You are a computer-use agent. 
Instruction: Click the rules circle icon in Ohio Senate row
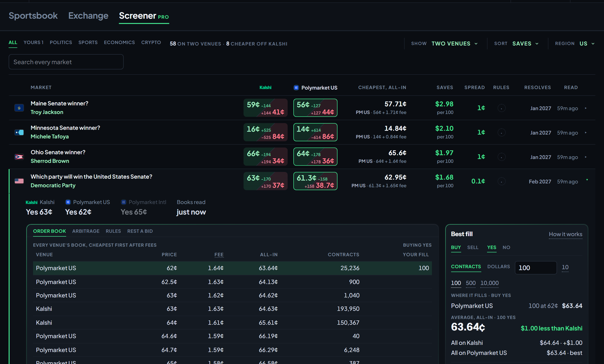501,157
